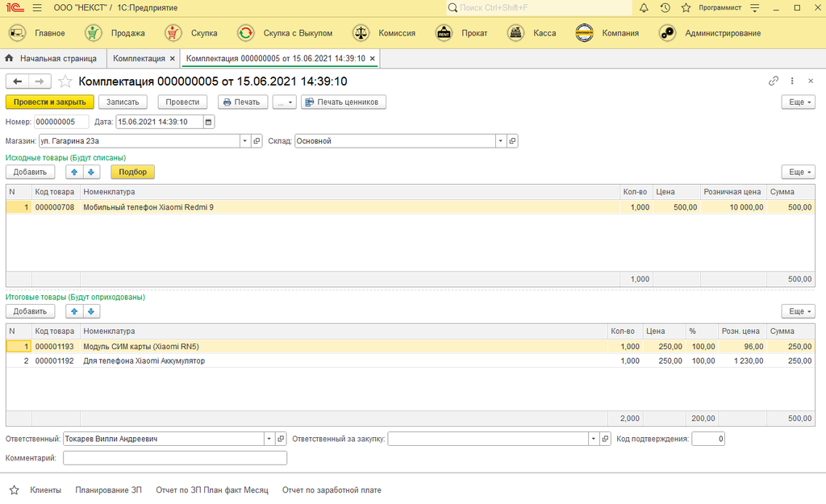The height and width of the screenshot is (504, 826).
Task: Open Ответственный за закупку reference icon
Action: point(605,439)
